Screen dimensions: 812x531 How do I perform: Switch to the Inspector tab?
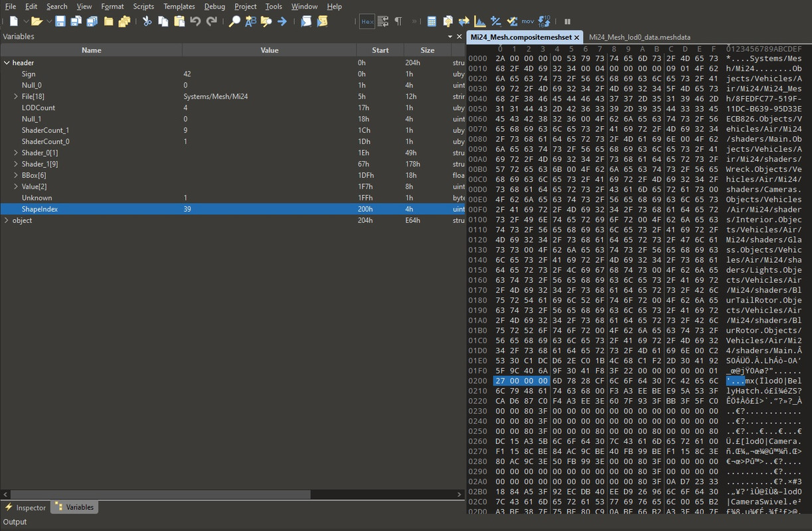click(25, 507)
